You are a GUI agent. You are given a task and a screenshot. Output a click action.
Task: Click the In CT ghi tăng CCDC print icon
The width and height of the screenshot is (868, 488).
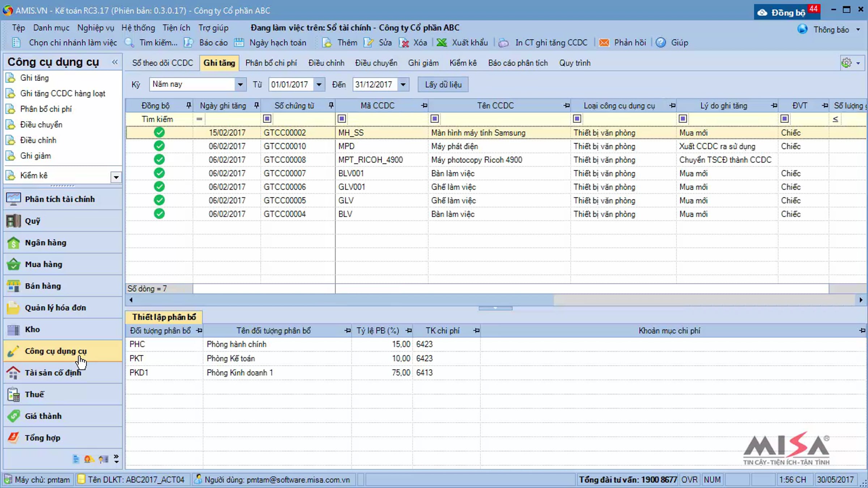(x=503, y=43)
